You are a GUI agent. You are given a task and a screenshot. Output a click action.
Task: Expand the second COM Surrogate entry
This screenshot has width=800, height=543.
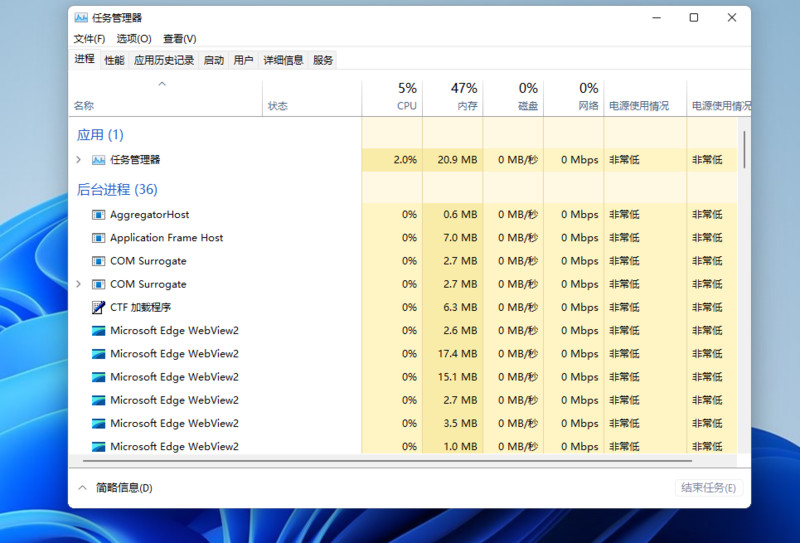[79, 284]
